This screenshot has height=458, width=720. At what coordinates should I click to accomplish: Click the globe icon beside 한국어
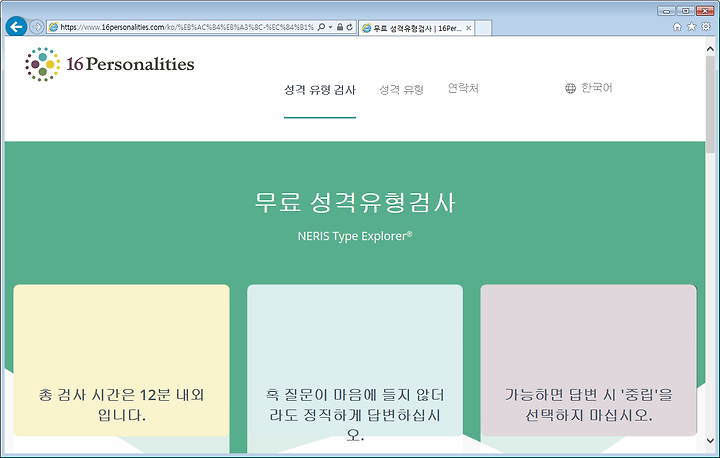(x=570, y=88)
